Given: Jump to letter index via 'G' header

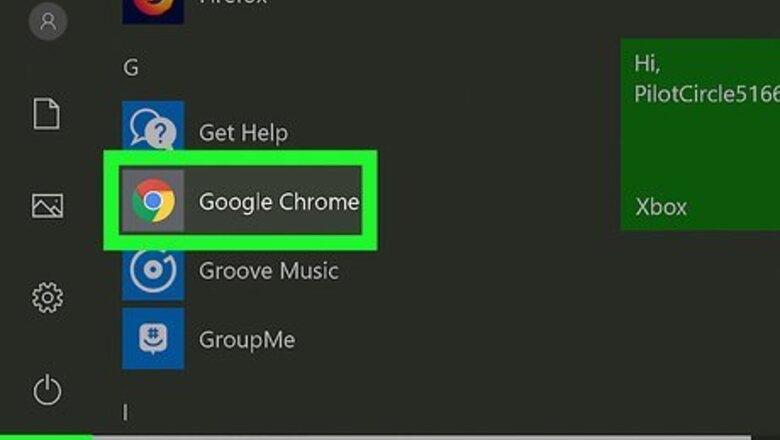Looking at the screenshot, I should click(131, 68).
